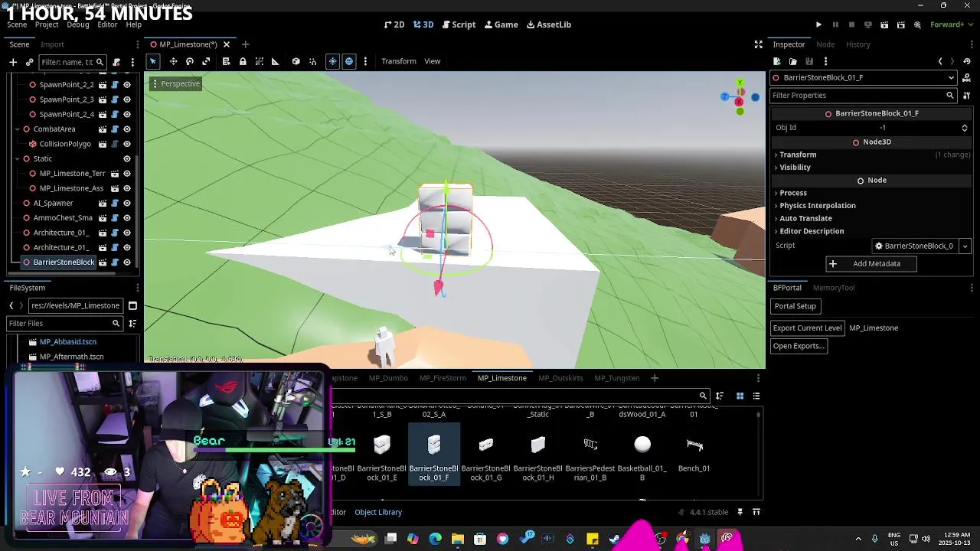Image resolution: width=980 pixels, height=551 pixels.
Task: Expand the Visibility property section
Action: coord(795,167)
